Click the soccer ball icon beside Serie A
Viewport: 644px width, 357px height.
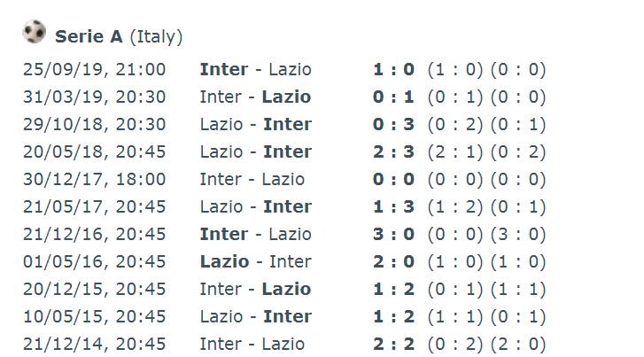coord(34,32)
